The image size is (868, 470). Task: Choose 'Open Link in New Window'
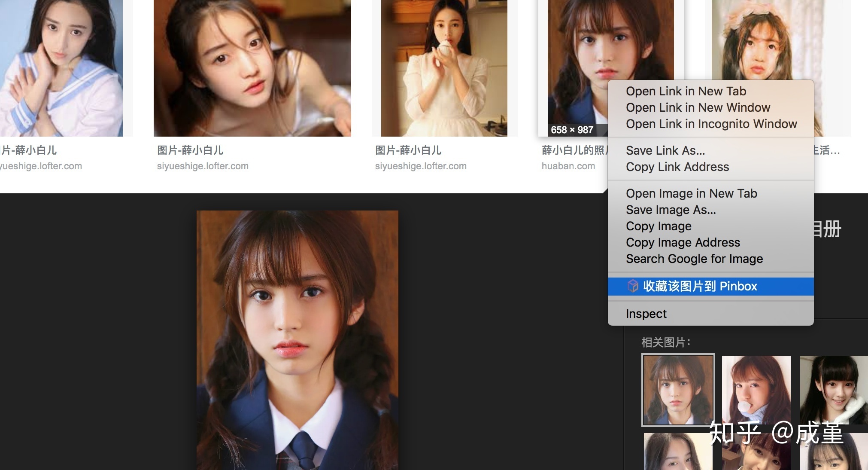point(698,107)
